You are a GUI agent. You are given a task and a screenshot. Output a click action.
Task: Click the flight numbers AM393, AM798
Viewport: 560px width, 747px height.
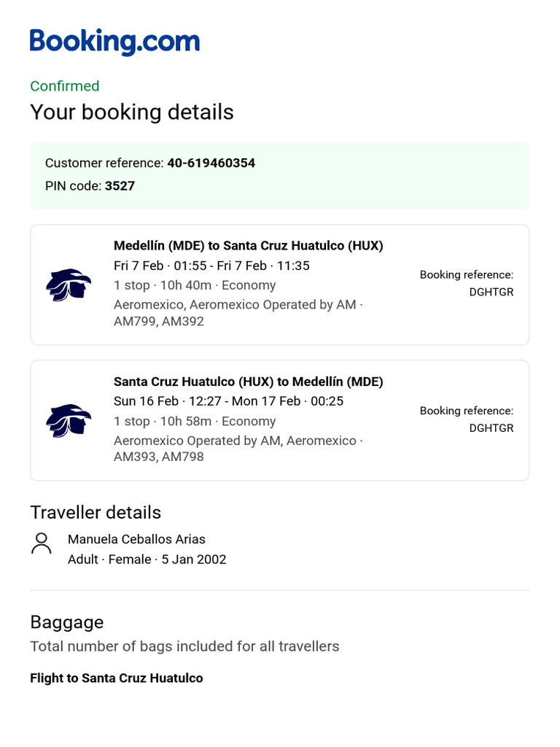pos(159,457)
